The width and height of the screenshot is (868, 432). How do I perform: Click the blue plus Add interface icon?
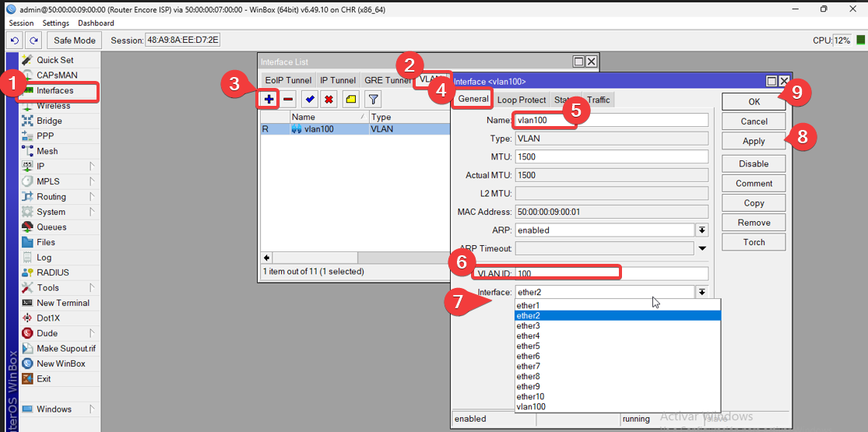coord(269,100)
